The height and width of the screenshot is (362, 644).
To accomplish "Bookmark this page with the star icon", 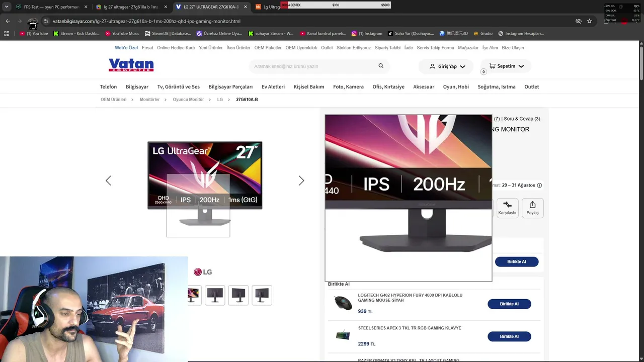I will tap(589, 21).
